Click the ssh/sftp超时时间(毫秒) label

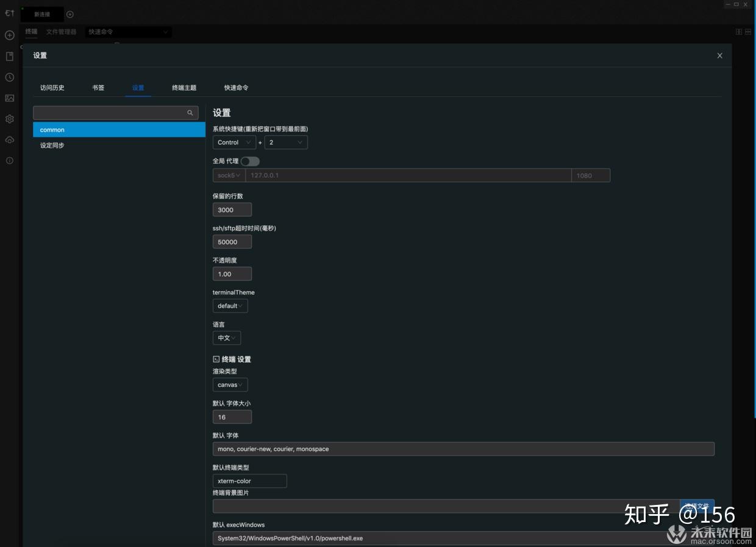244,228
